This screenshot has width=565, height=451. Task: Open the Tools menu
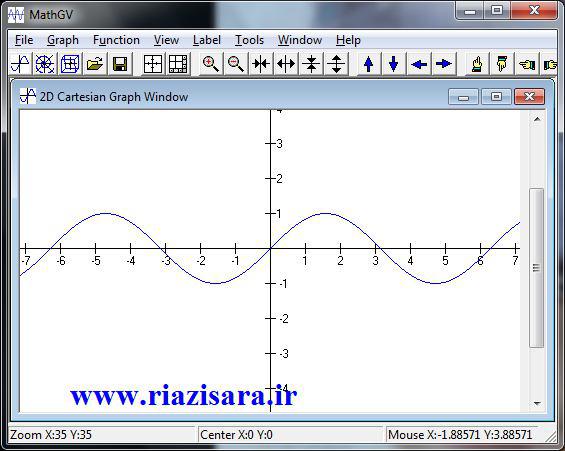pos(249,40)
